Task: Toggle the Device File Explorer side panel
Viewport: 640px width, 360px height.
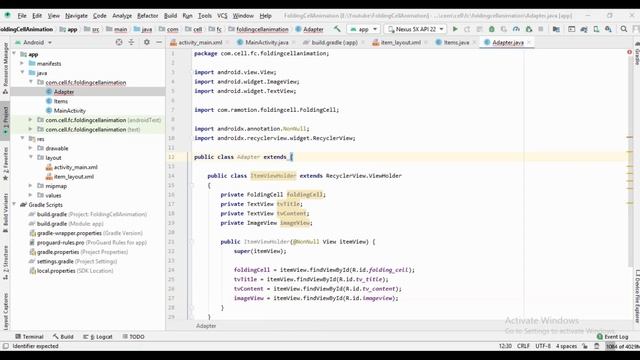Action: [636, 297]
